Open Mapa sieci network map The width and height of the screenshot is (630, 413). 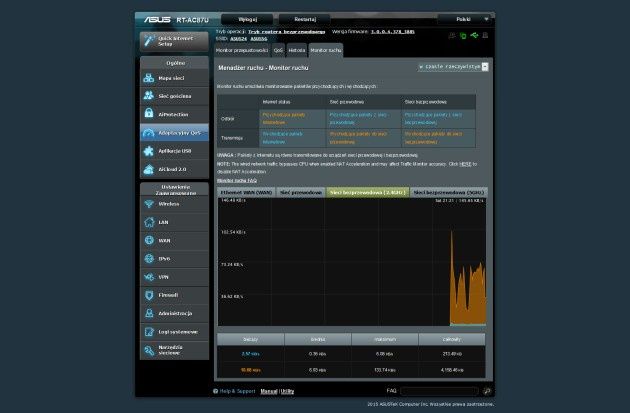point(174,78)
